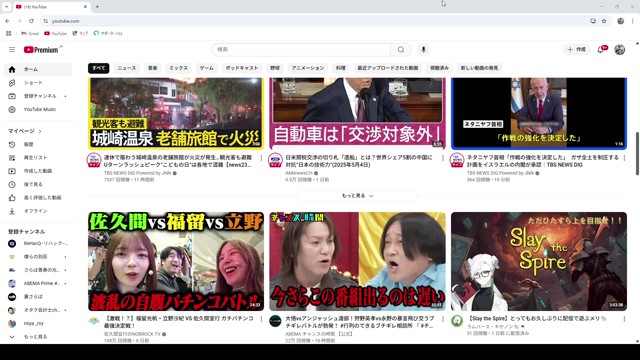The image size is (640, 360).
Task: Select the 音楽 filter chip
Action: coord(153,68)
